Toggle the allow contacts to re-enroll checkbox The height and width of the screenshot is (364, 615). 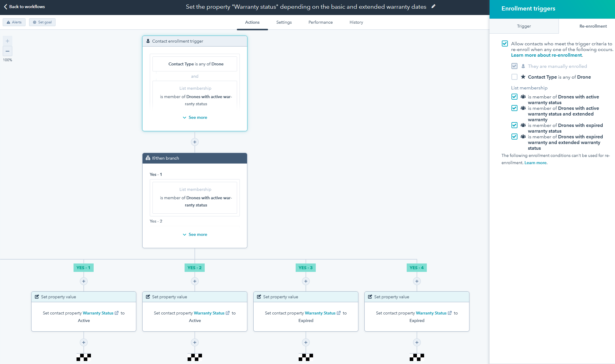(505, 44)
